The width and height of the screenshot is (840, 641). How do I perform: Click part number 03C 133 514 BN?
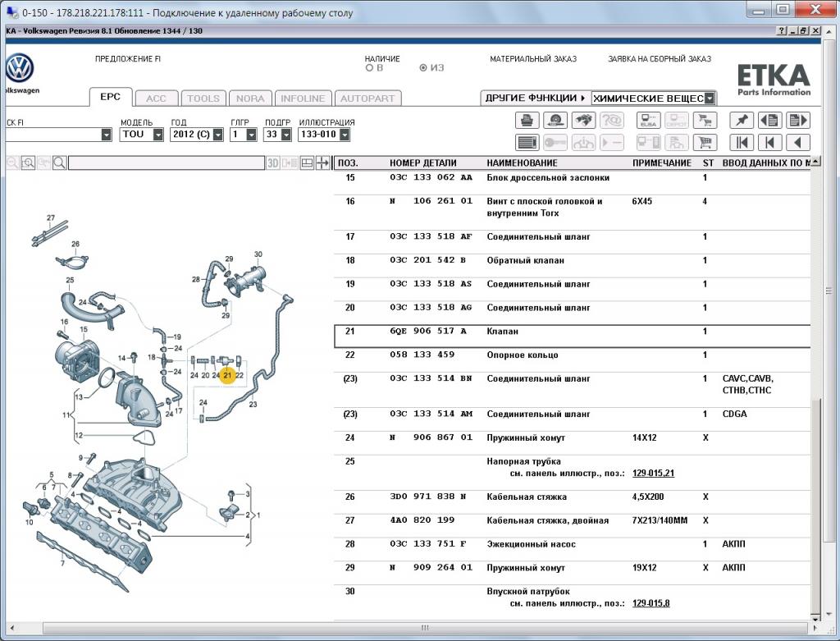pyautogui.click(x=431, y=378)
